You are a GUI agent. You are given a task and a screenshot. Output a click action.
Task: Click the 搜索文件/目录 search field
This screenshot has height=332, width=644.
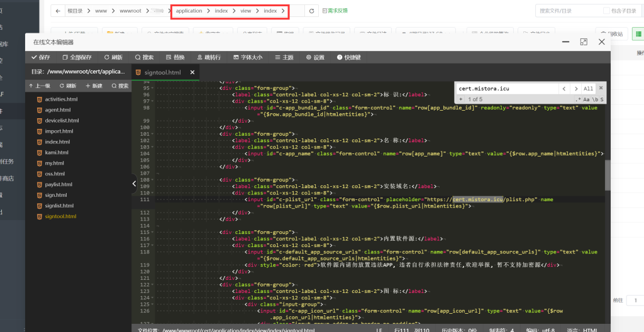click(x=568, y=11)
